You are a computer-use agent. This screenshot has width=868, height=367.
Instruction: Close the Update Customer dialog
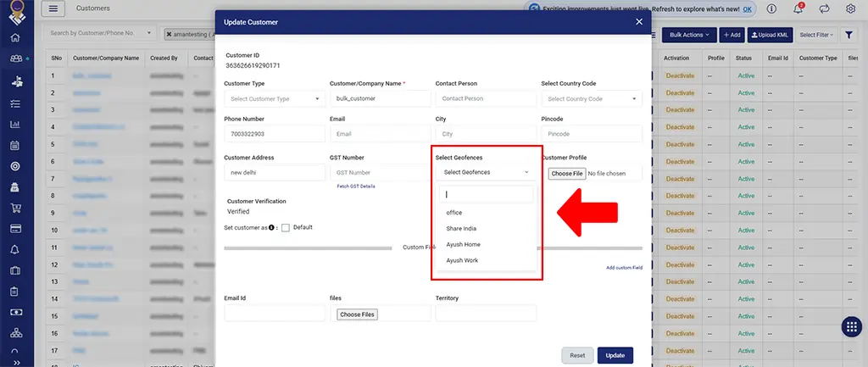(639, 22)
